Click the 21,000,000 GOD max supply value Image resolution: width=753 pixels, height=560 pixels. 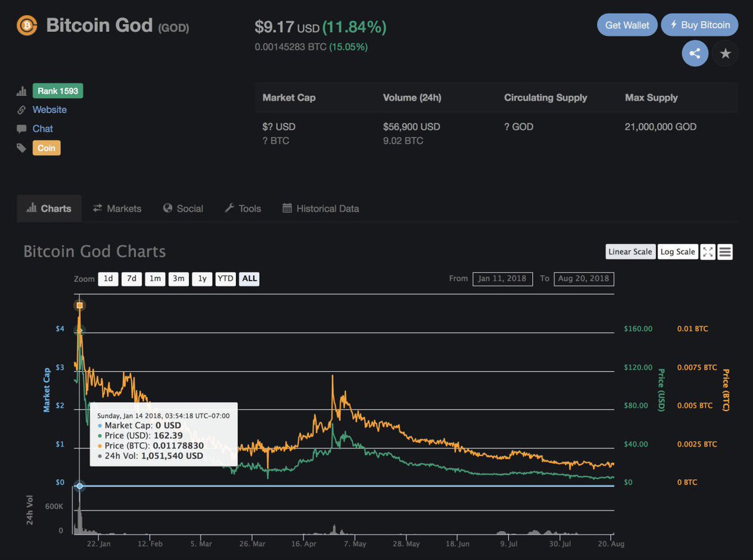point(661,127)
